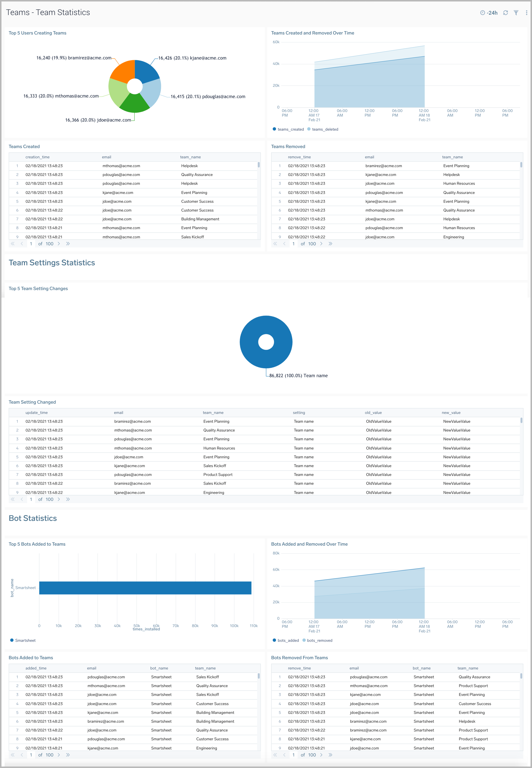Jump to last page in Team Setting Changed table

click(x=68, y=499)
